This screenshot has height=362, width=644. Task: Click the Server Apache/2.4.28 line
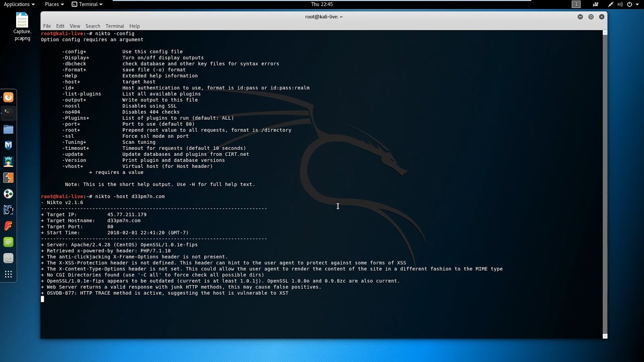(x=119, y=245)
